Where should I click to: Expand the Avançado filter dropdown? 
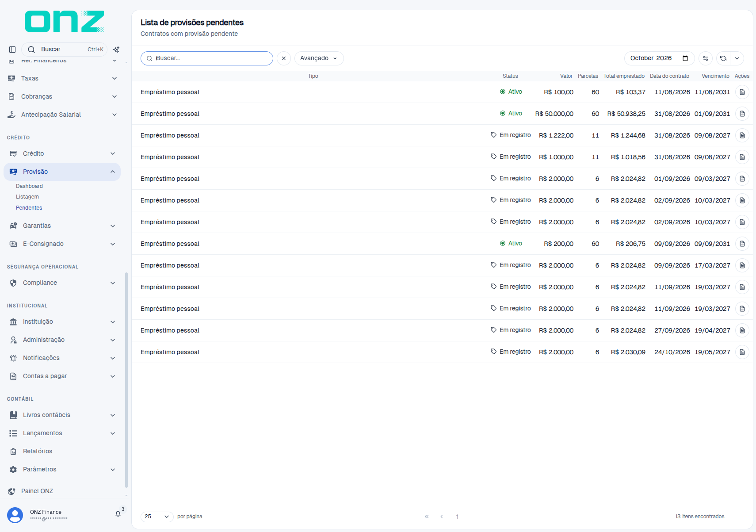click(x=319, y=58)
